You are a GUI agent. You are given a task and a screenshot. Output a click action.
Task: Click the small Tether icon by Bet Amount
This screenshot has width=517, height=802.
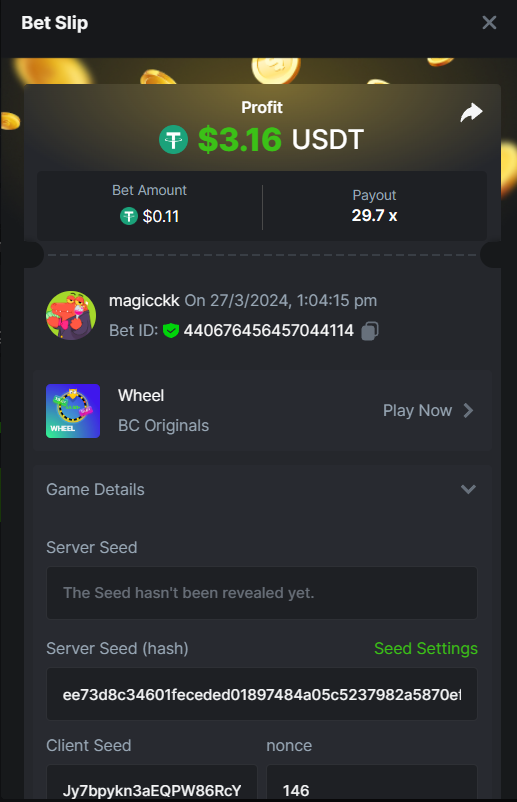129,216
